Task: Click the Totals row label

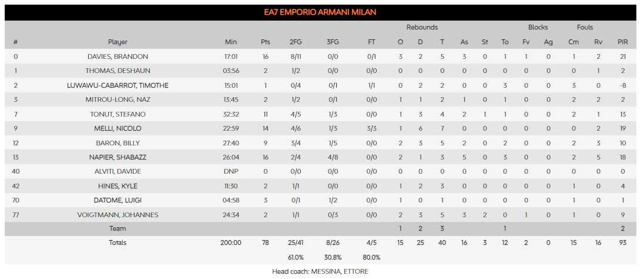Action: pos(118,243)
